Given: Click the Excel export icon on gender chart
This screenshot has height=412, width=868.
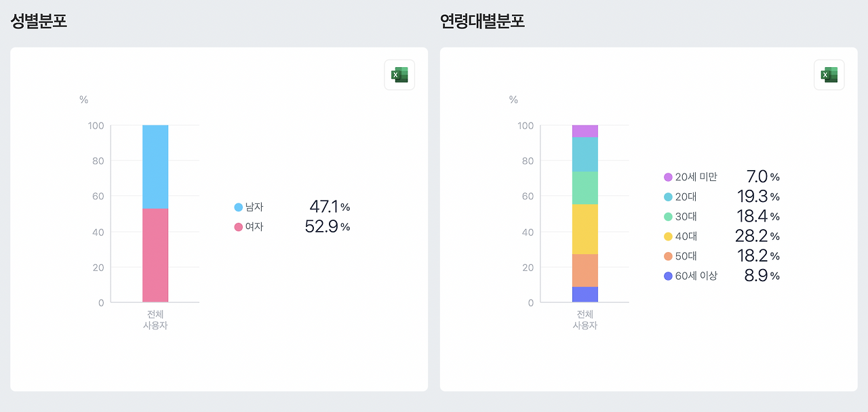Looking at the screenshot, I should (399, 75).
